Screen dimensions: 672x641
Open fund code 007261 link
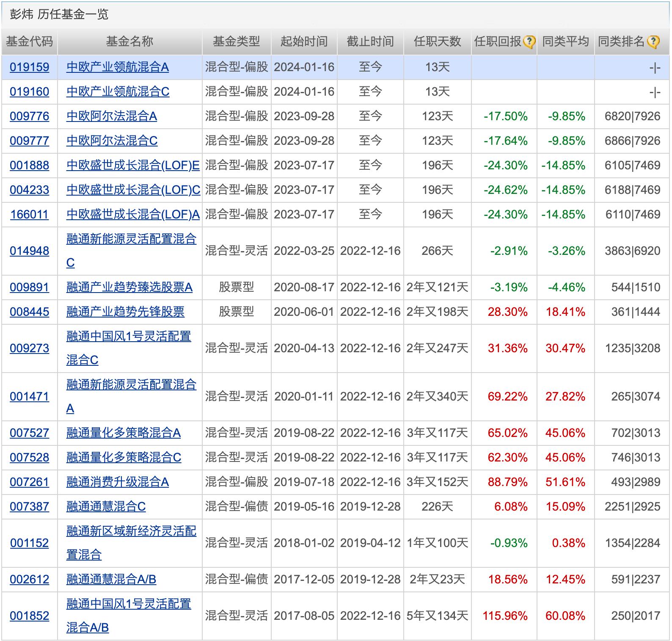tap(29, 482)
